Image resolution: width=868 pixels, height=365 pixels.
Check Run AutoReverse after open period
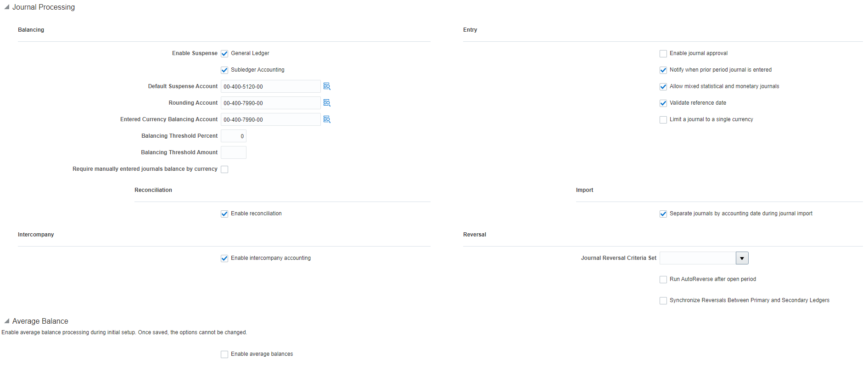point(663,280)
